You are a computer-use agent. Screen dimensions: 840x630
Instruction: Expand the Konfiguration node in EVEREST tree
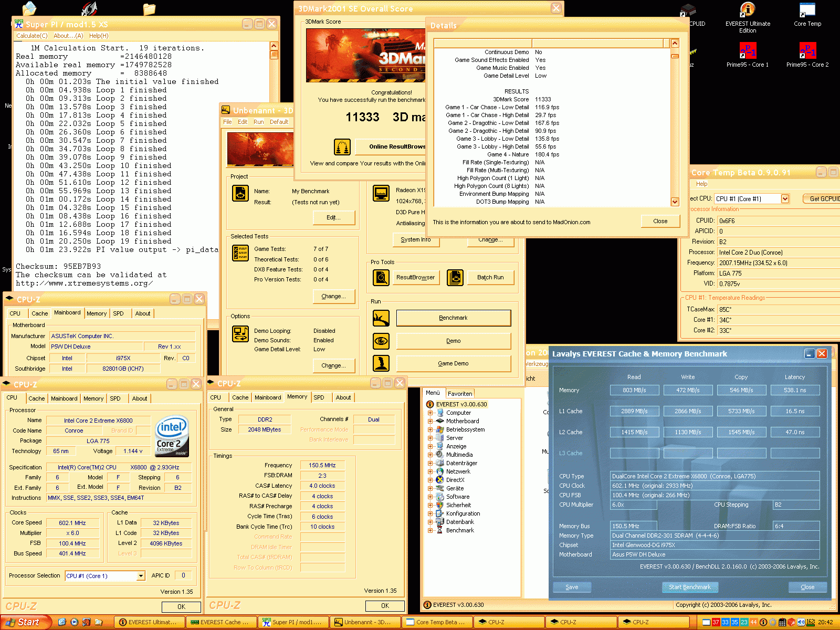(430, 513)
